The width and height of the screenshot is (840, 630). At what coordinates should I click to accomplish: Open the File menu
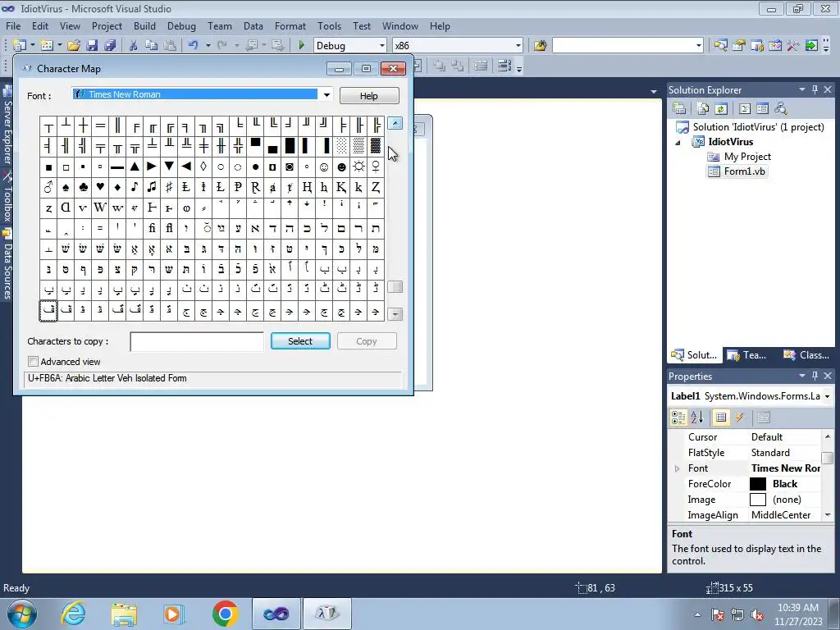[13, 25]
